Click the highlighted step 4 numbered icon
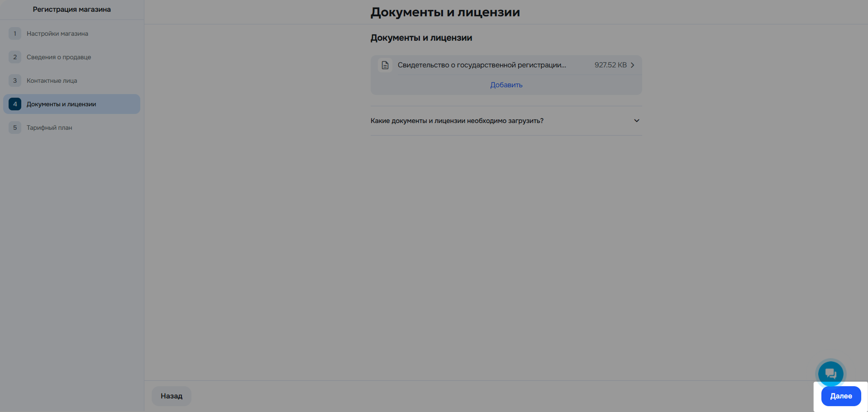Viewport: 868px width, 412px height. (14, 104)
